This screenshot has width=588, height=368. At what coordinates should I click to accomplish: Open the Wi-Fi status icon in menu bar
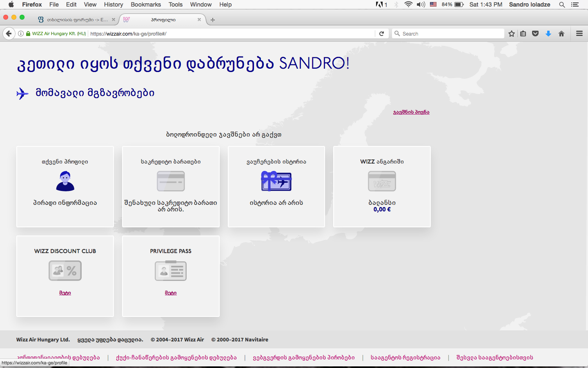click(x=408, y=4)
